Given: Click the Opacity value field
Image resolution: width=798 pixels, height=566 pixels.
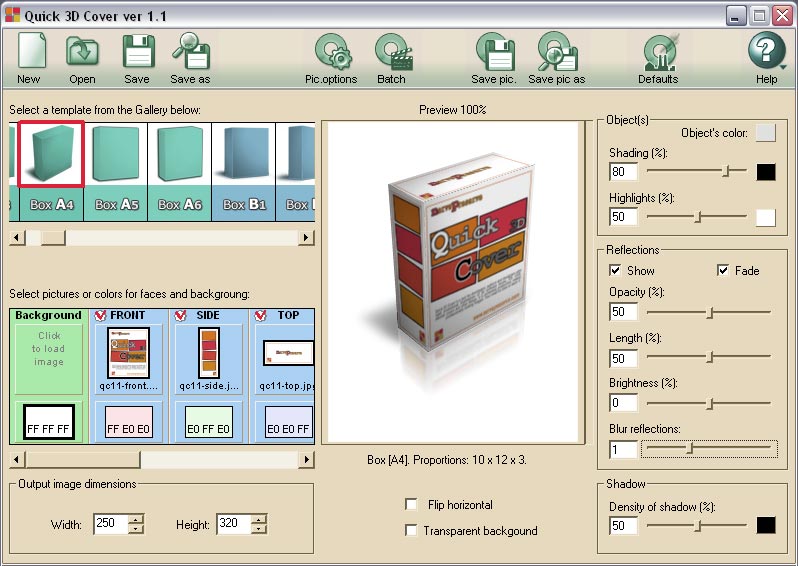Looking at the screenshot, I should click(623, 312).
